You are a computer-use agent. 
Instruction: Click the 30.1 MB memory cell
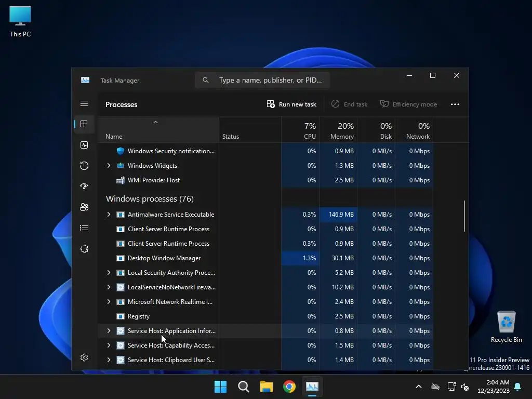pos(338,258)
